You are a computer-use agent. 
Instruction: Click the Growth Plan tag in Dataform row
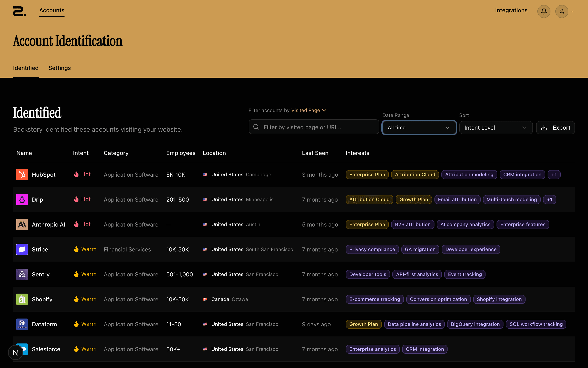(x=363, y=324)
